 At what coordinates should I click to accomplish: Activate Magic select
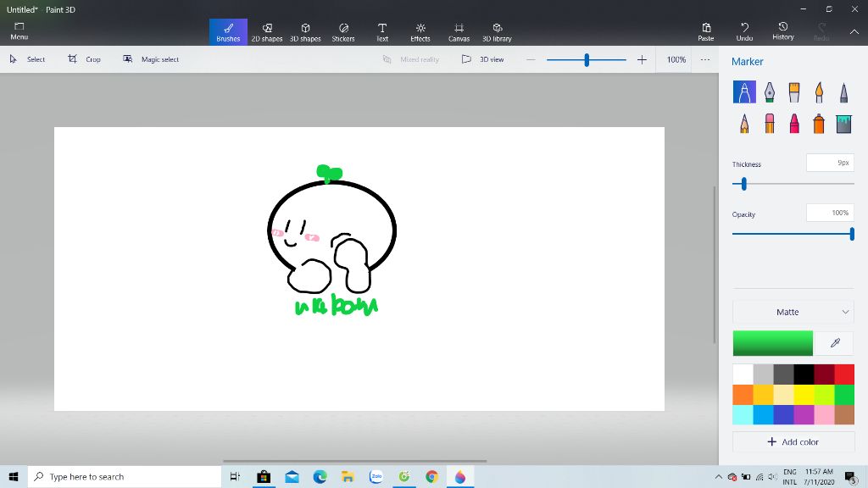click(151, 59)
